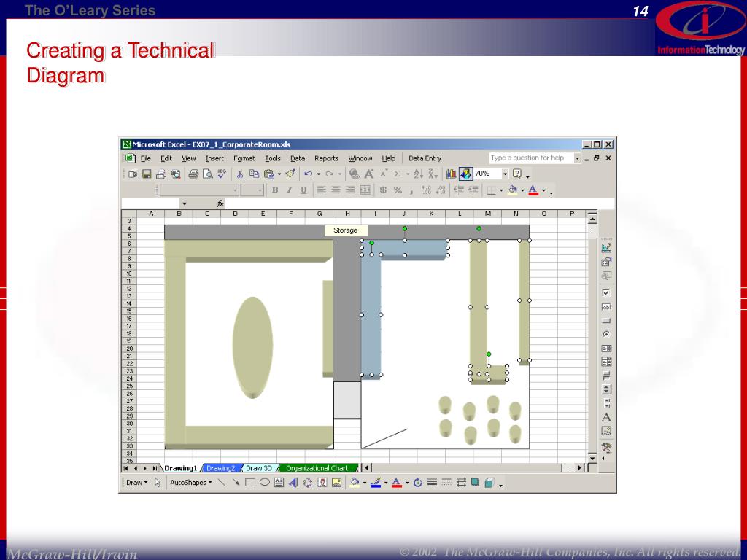This screenshot has height=560, width=747.
Task: Click the red Font Color button on the Formatting toolbar
Action: coord(533,190)
